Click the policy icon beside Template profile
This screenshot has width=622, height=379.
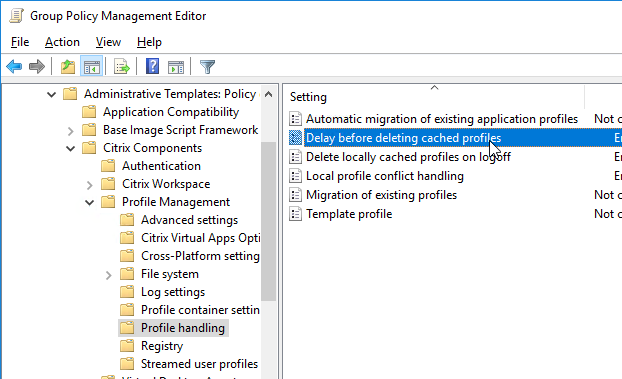click(295, 214)
